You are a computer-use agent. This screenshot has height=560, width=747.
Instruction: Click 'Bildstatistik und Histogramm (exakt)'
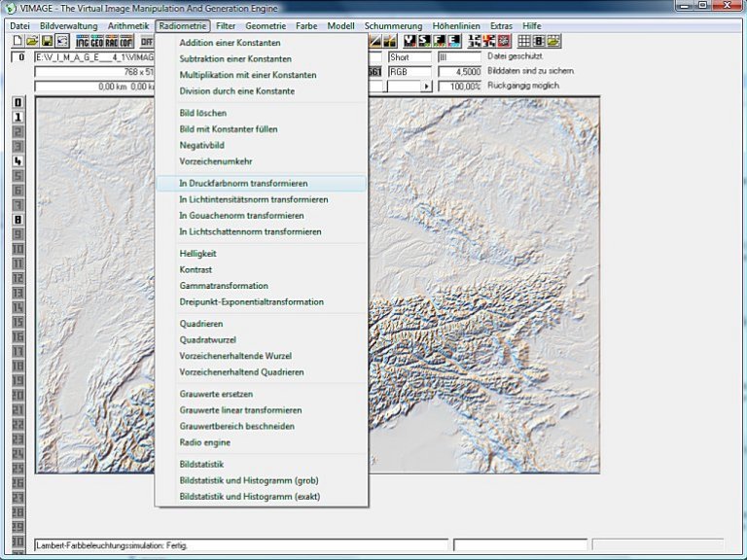249,496
